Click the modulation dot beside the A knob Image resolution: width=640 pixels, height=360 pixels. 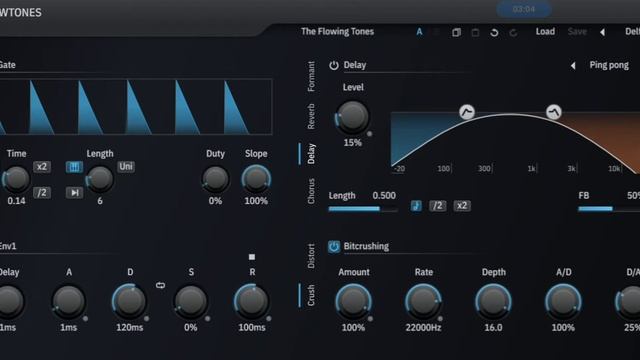[85, 318]
